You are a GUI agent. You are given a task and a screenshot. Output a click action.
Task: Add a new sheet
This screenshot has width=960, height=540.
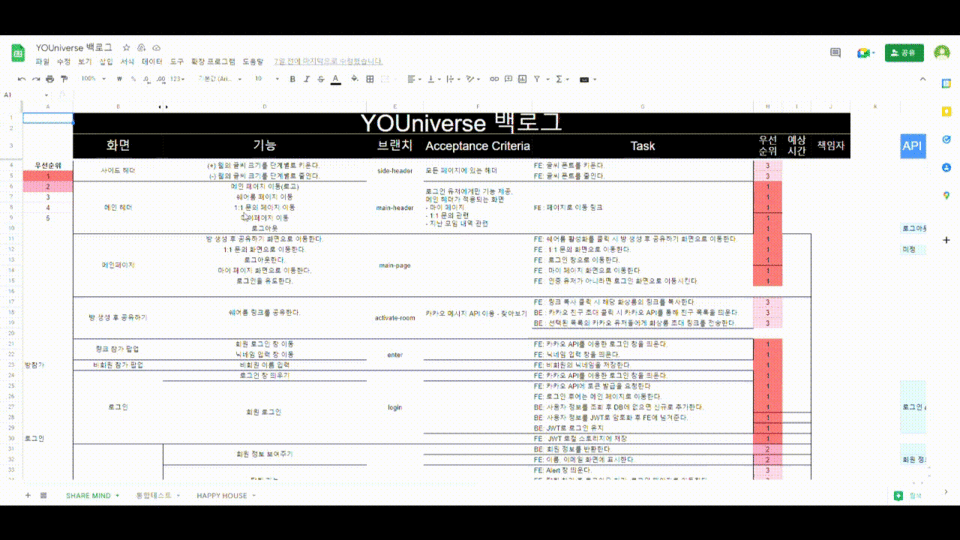pos(28,495)
